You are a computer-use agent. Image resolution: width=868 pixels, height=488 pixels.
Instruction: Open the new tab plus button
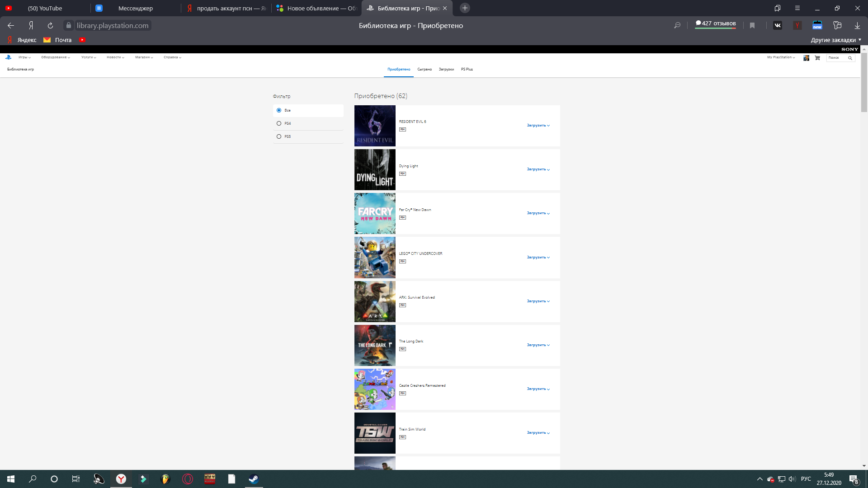[x=465, y=8]
